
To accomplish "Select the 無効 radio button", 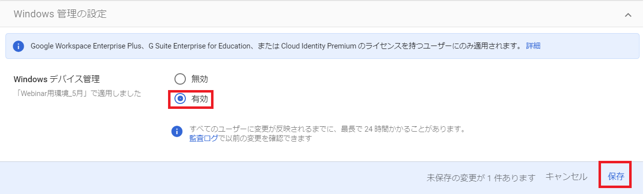I will [x=180, y=79].
